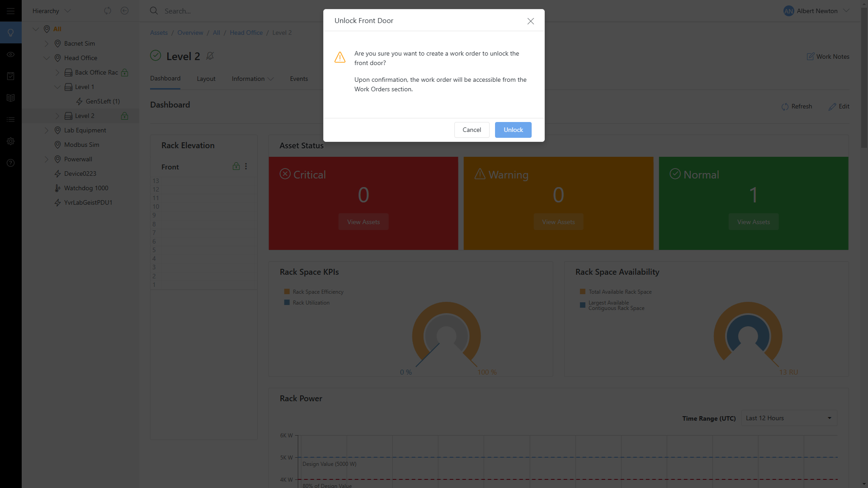Open the Overview breadcrumb link
This screenshot has height=488, width=868.
190,33
